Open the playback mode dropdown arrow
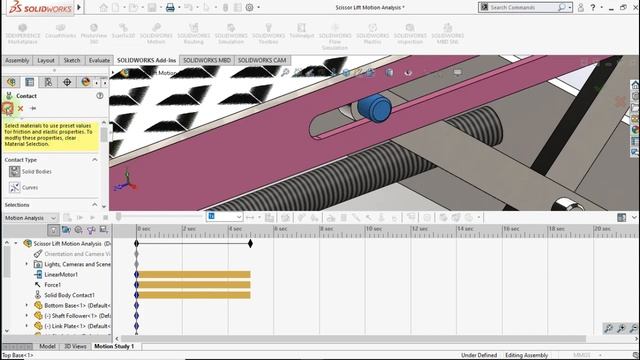Screen dimensions: 640x360 (259, 218)
